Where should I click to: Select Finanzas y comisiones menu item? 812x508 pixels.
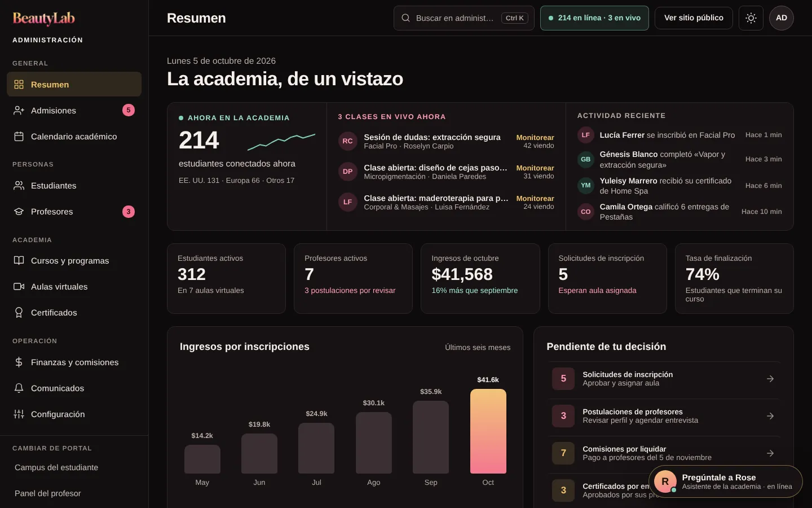(x=74, y=362)
